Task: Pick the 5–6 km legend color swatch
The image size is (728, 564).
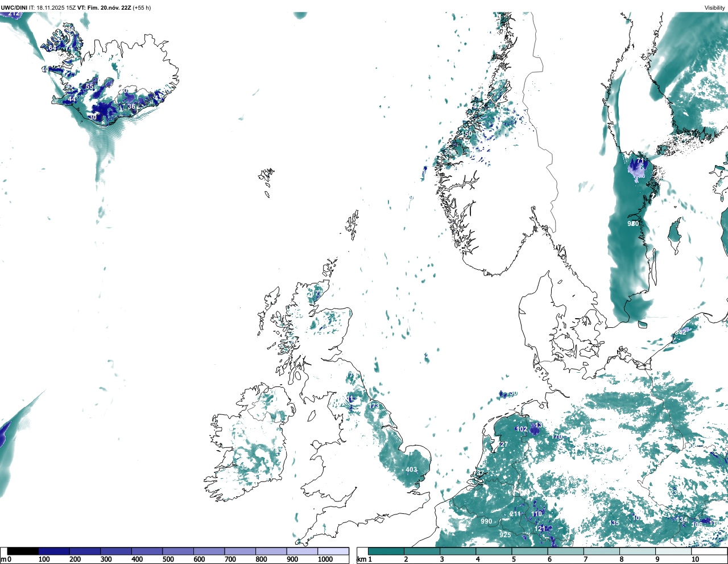Action: [530, 551]
